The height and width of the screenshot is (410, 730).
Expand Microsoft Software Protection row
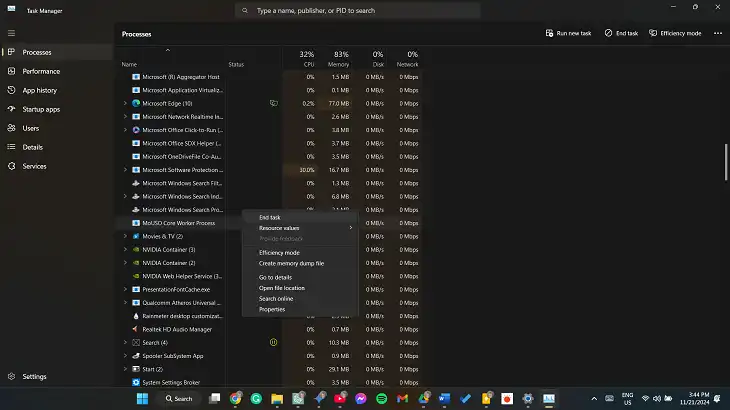click(125, 170)
